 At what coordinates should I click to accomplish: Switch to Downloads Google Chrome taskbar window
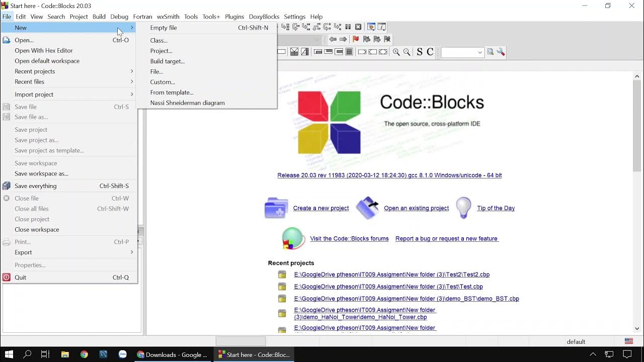(173, 354)
